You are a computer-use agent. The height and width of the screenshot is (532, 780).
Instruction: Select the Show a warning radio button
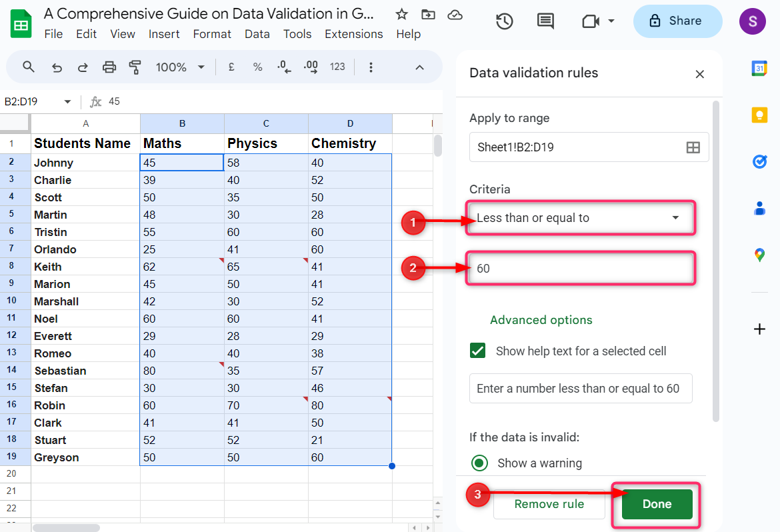coord(479,463)
